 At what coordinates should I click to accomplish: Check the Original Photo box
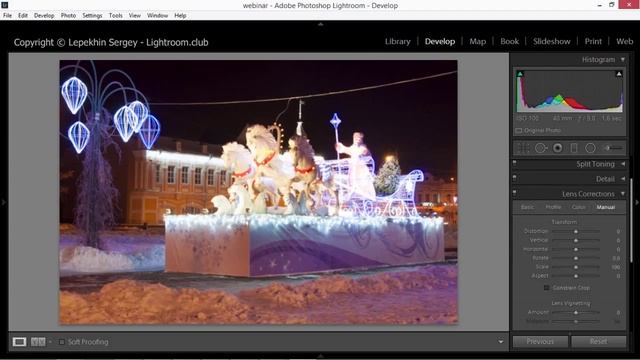518,131
